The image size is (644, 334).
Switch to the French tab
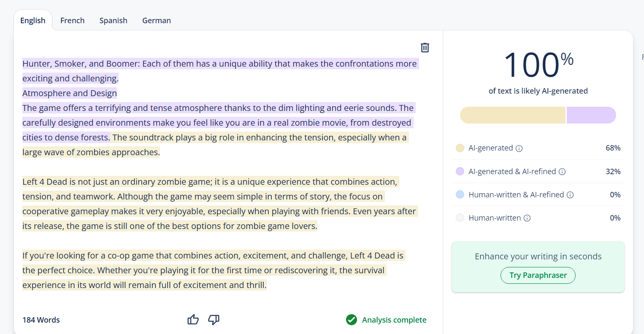pos(72,20)
